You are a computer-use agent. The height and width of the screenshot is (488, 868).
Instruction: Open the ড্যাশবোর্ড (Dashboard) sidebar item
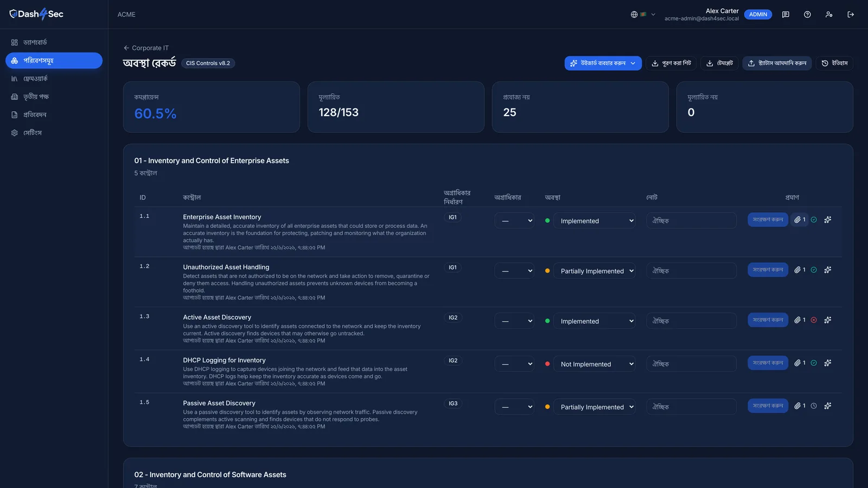(54, 42)
